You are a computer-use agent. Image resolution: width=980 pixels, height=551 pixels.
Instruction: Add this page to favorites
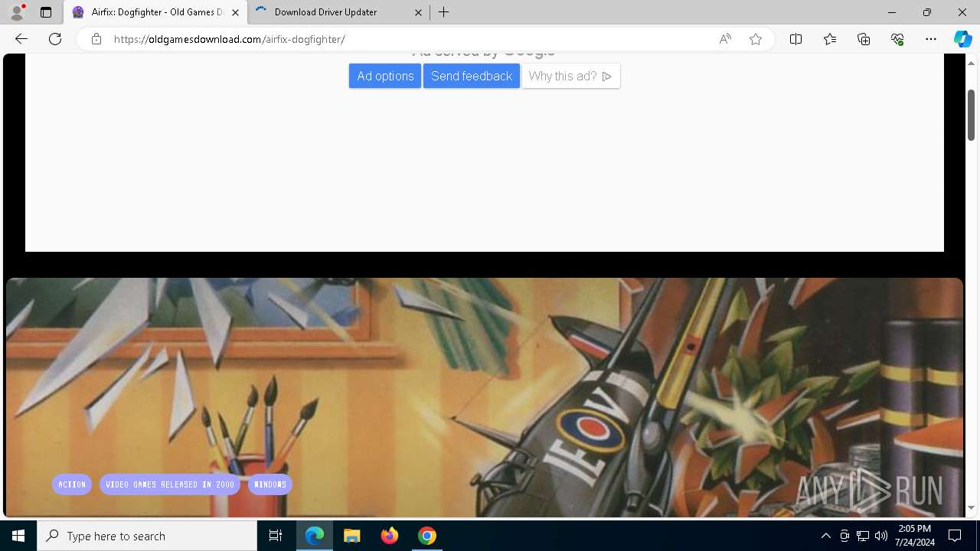pos(756,39)
